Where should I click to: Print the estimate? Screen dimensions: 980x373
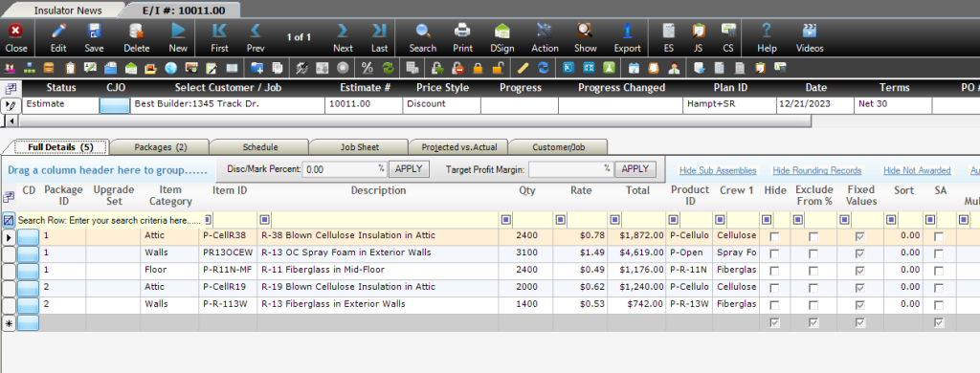(x=462, y=30)
